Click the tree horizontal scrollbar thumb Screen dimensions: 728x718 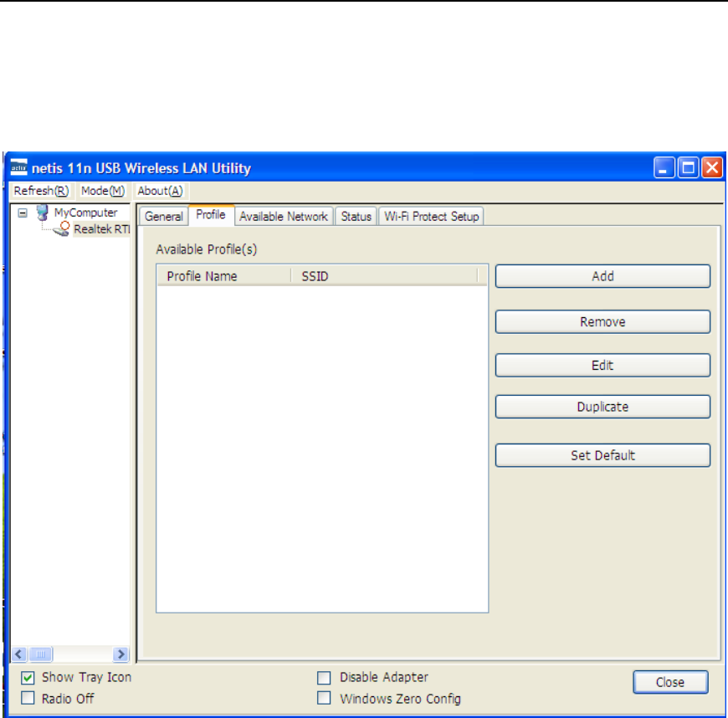point(40,654)
